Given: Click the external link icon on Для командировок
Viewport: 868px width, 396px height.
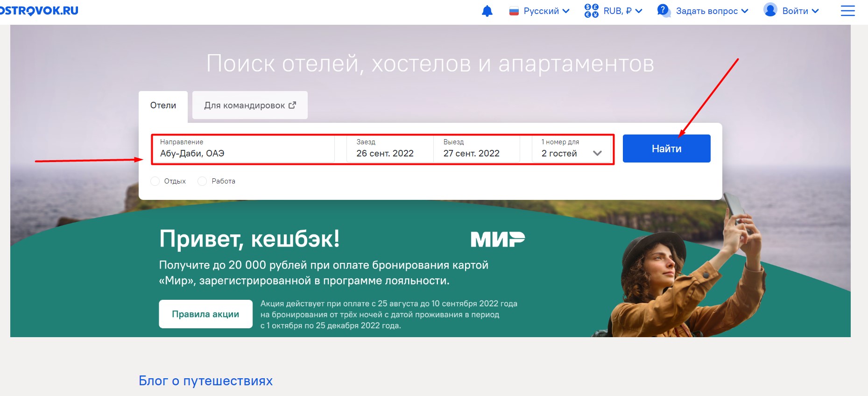Looking at the screenshot, I should pyautogui.click(x=292, y=105).
